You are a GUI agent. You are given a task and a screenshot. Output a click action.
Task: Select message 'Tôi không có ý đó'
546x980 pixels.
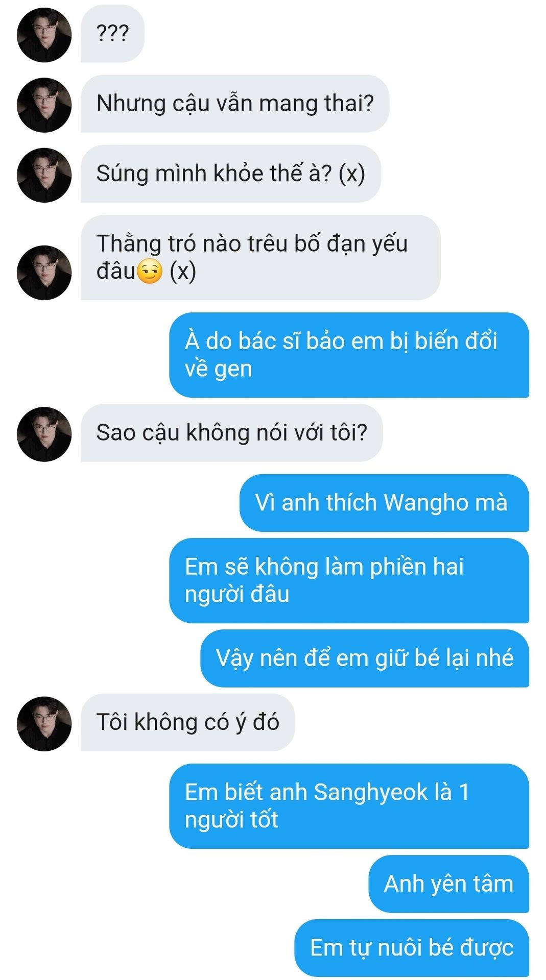pyautogui.click(x=188, y=723)
